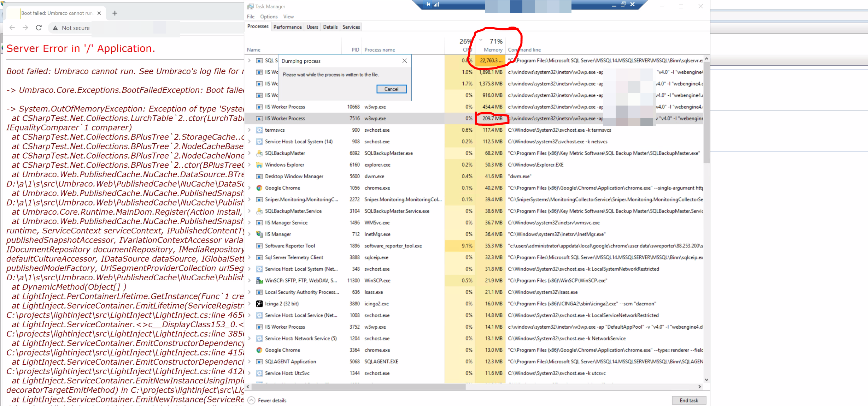Open the View menu in Task Manager

(288, 17)
